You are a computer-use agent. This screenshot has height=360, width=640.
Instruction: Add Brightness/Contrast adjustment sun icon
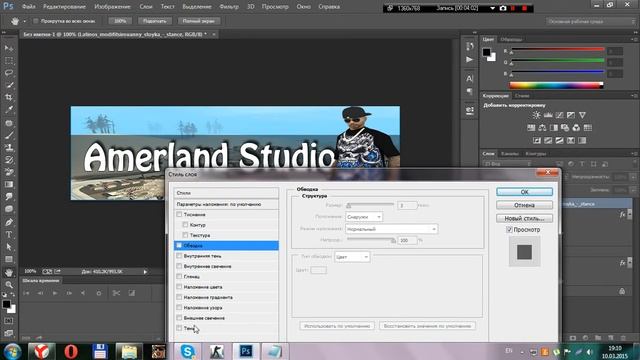click(536, 115)
